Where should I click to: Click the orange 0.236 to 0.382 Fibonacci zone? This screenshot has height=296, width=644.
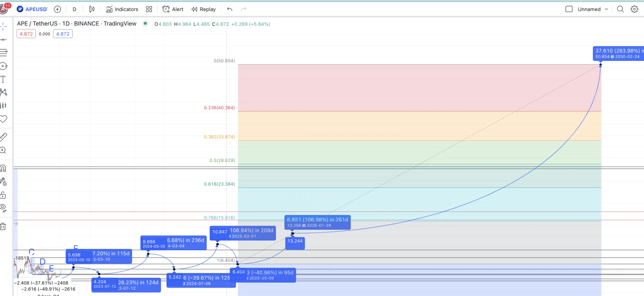[x=419, y=126]
